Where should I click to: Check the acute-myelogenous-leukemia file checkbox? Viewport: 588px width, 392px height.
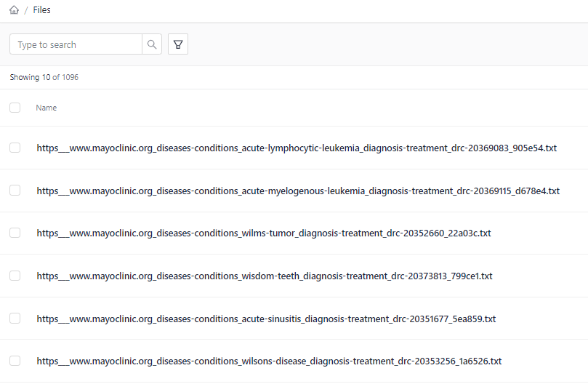coord(15,191)
